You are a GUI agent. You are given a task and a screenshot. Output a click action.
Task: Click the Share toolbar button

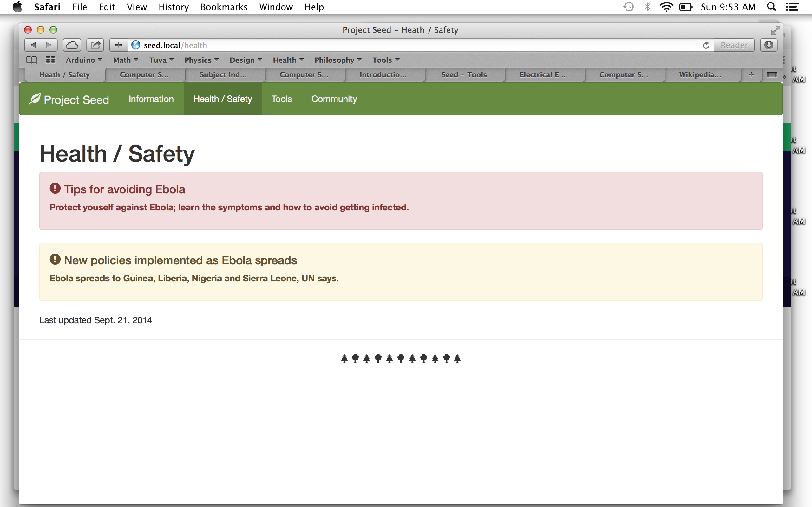[95, 45]
